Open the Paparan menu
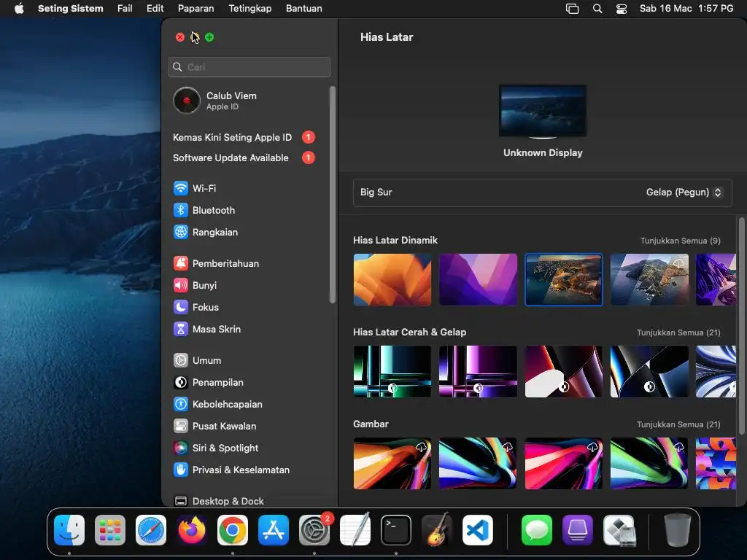This screenshot has width=747, height=560. pyautogui.click(x=196, y=9)
